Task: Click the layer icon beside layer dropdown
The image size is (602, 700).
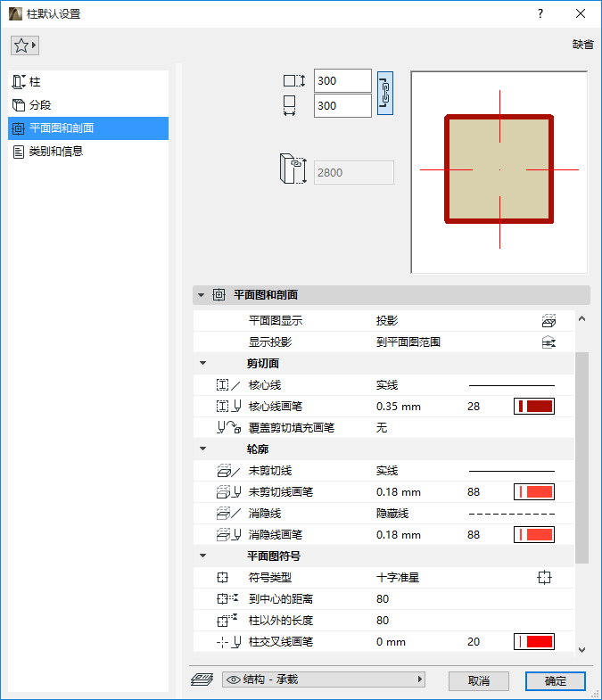Action: coord(202,679)
